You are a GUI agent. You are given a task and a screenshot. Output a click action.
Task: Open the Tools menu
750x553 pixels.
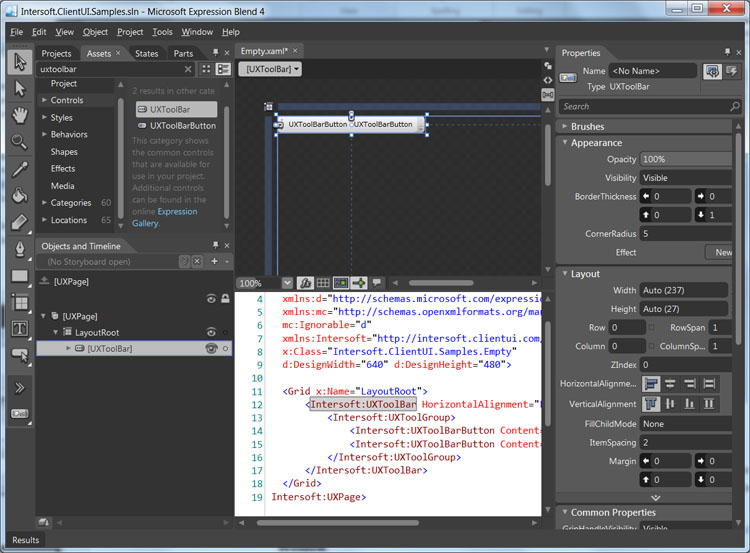[x=162, y=32]
